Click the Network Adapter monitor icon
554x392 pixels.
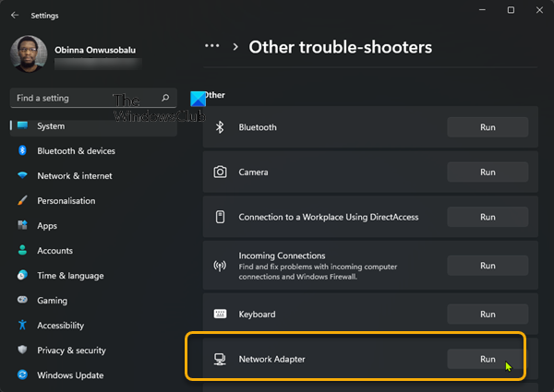[220, 359]
